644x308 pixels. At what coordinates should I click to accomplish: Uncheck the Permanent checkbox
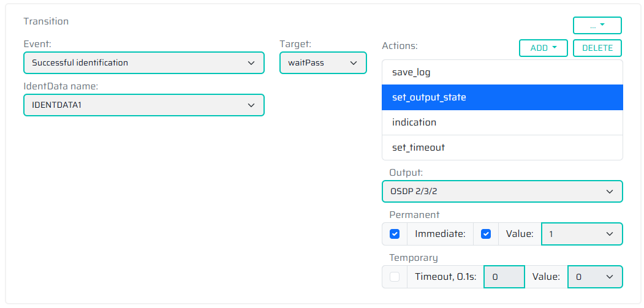click(395, 234)
